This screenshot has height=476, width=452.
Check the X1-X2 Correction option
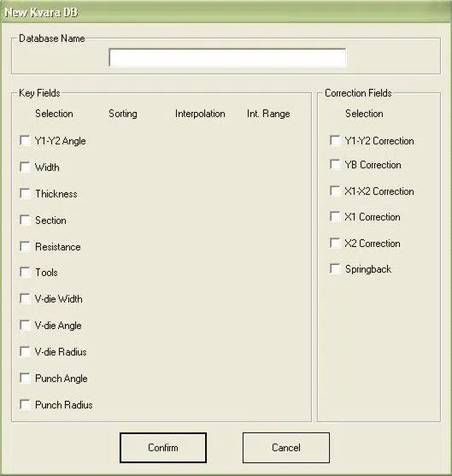point(335,191)
